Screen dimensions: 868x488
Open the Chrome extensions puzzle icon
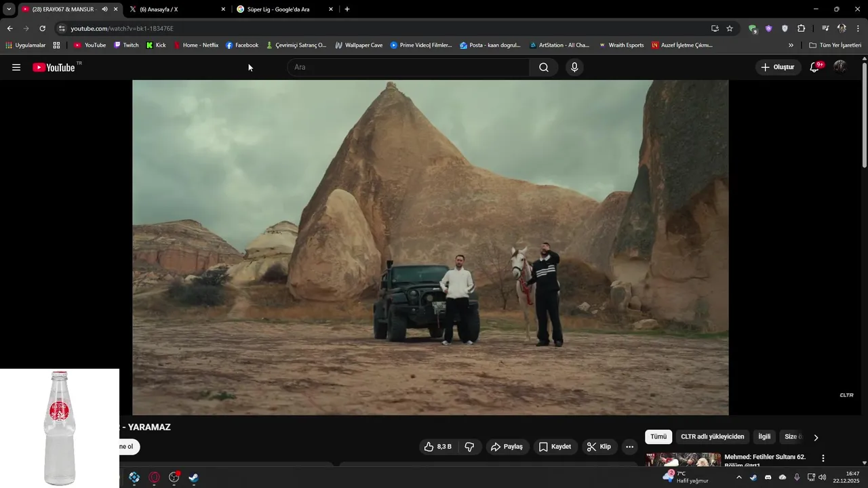tap(801, 28)
